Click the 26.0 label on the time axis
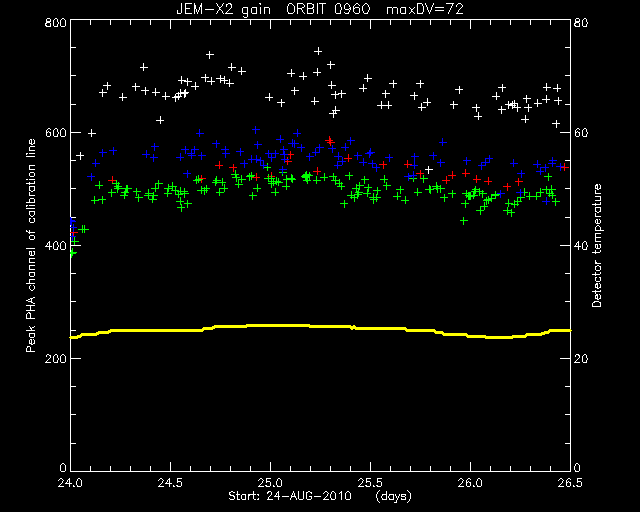This screenshot has width=640, height=512. pyautogui.click(x=470, y=483)
